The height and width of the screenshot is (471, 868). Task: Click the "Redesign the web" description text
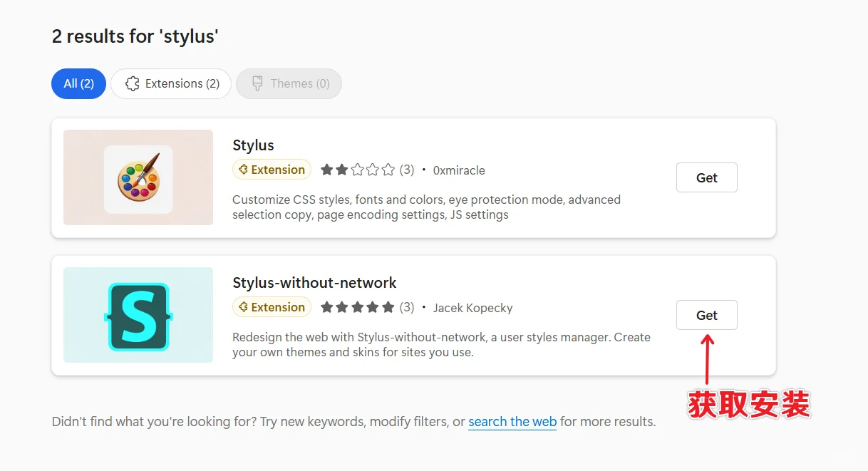(441, 344)
